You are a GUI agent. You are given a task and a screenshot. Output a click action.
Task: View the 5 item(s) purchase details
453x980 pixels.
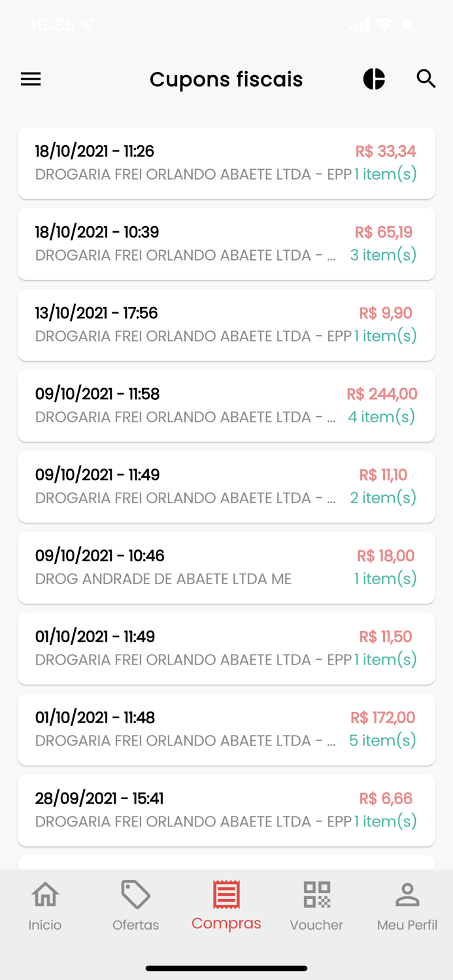226,729
